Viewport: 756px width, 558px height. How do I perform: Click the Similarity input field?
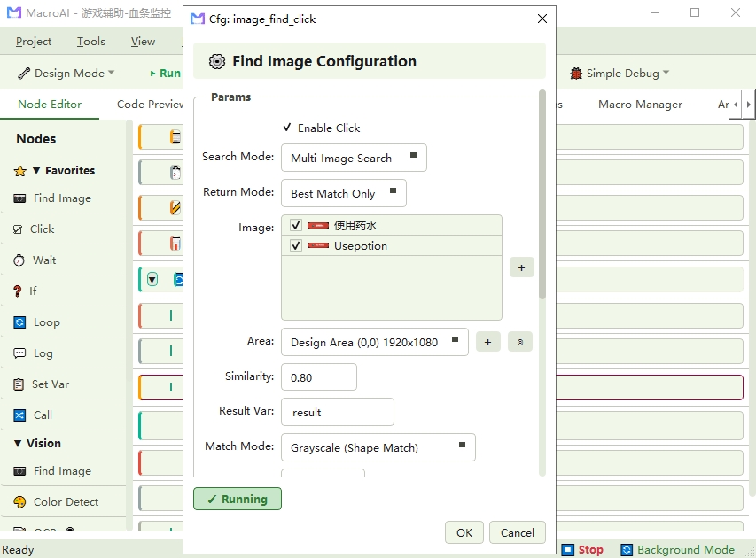pyautogui.click(x=319, y=376)
